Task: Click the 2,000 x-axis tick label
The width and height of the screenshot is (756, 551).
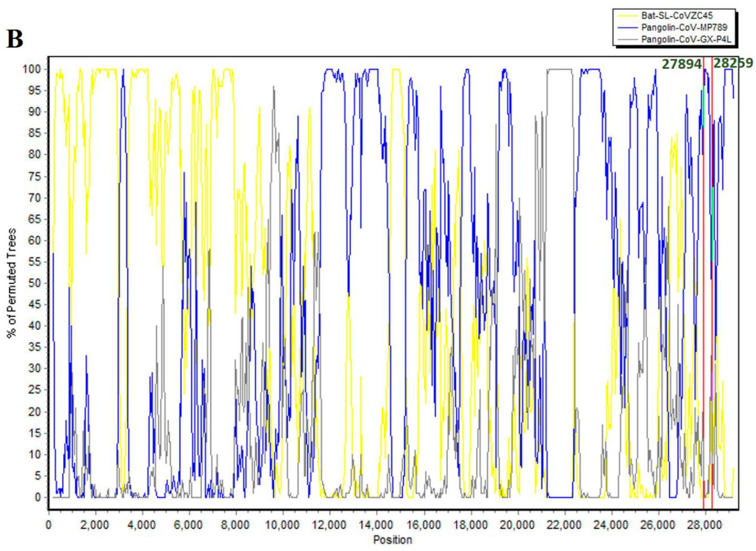Action: point(96,525)
